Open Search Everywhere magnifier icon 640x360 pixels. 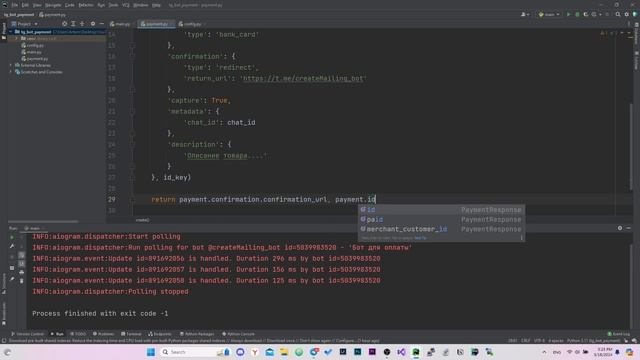pyautogui.click(x=618, y=14)
